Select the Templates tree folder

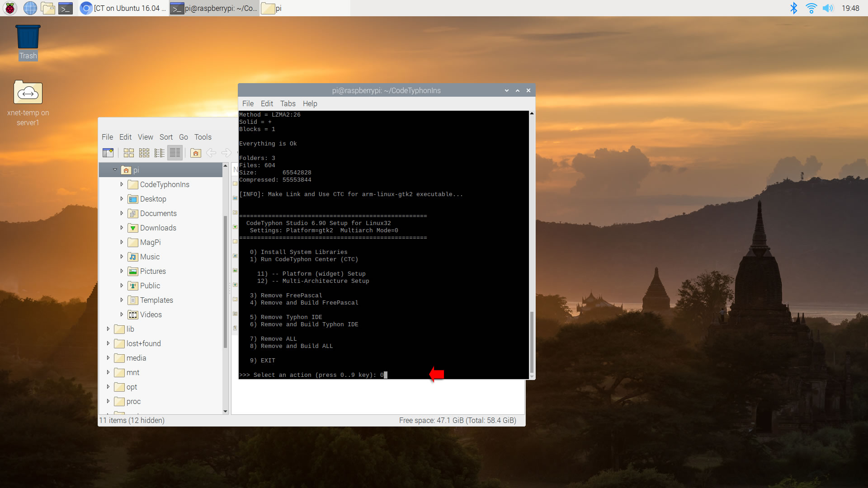(150, 300)
